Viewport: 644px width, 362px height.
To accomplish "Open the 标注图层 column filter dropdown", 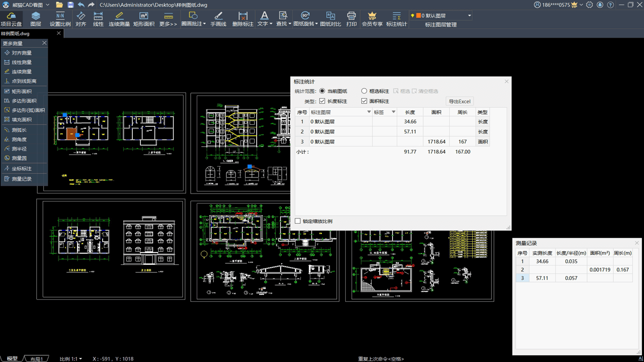I will pyautogui.click(x=369, y=112).
